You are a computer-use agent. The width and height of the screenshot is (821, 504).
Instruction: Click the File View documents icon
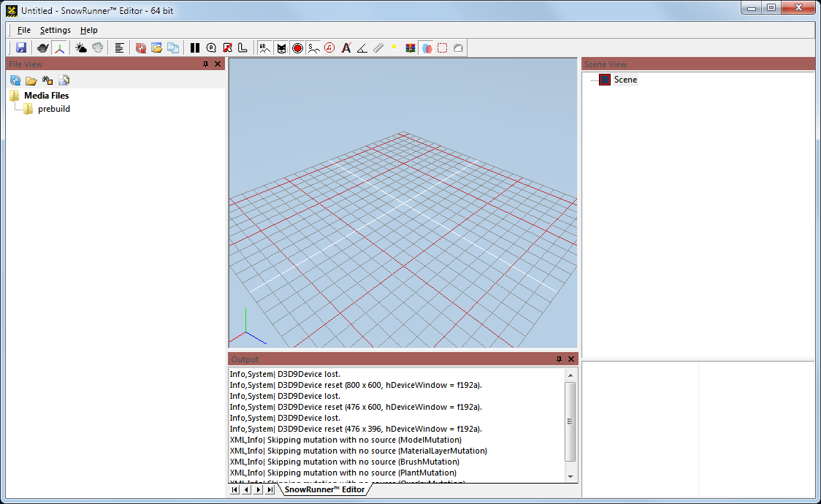[x=64, y=80]
